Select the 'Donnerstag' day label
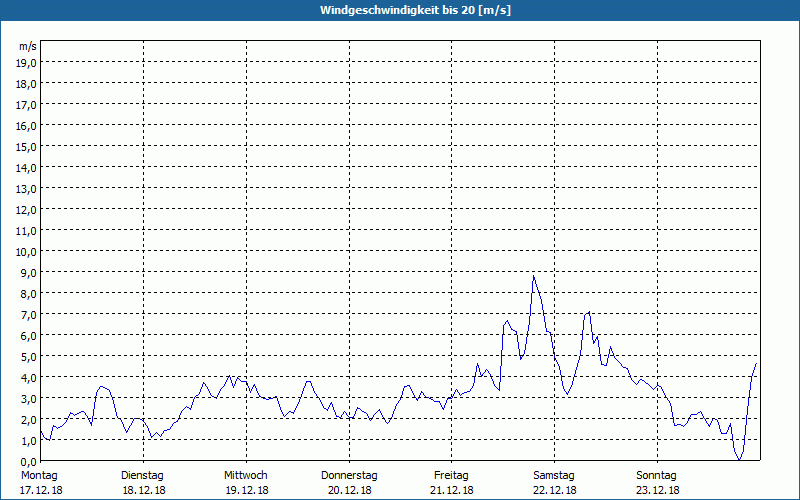This screenshot has height=500, width=800. click(349, 476)
